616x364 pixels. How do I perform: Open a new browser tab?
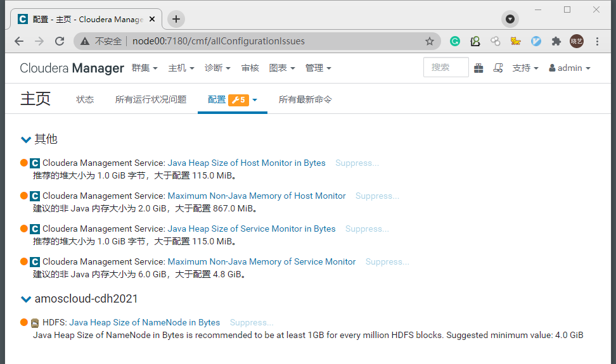176,19
